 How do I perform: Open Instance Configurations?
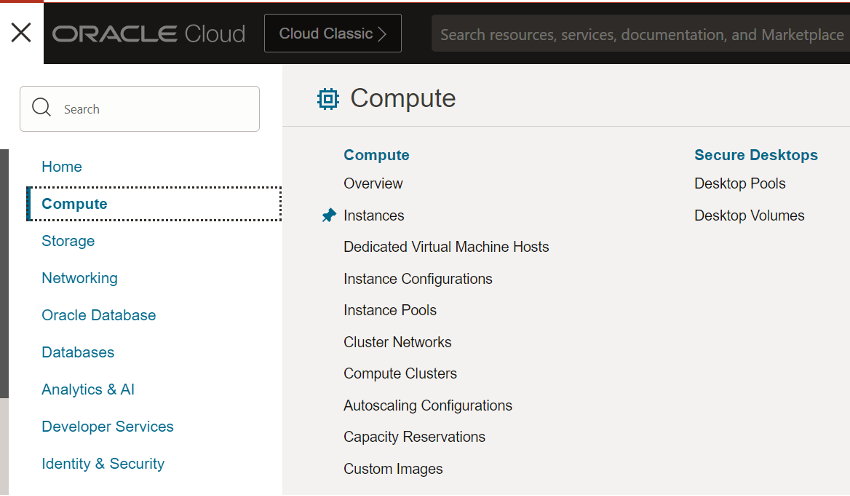click(x=418, y=279)
